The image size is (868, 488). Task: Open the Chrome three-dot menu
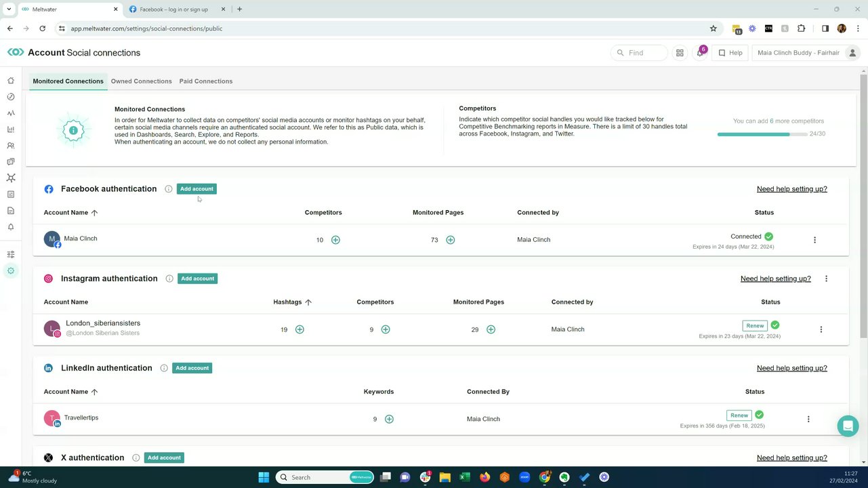tap(859, 28)
